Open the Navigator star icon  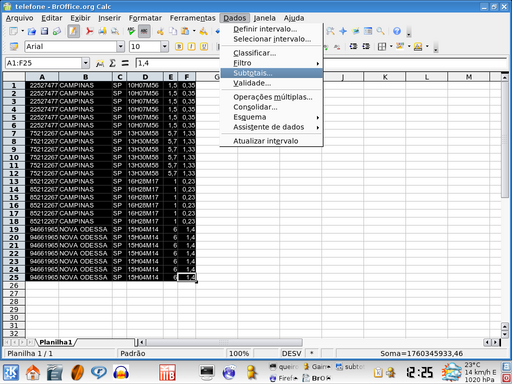point(343,31)
